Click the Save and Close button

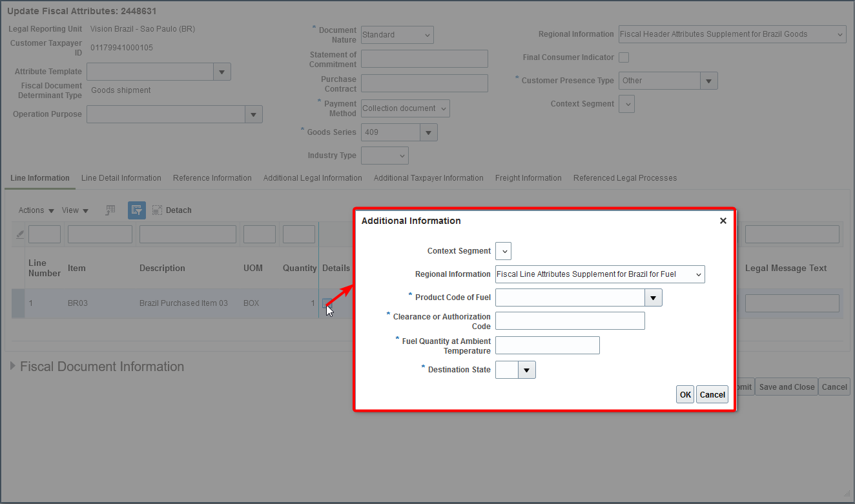click(x=787, y=387)
